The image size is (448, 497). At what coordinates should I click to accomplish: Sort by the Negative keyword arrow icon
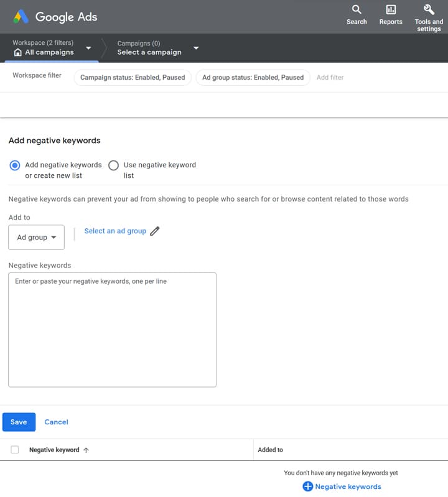coord(86,450)
